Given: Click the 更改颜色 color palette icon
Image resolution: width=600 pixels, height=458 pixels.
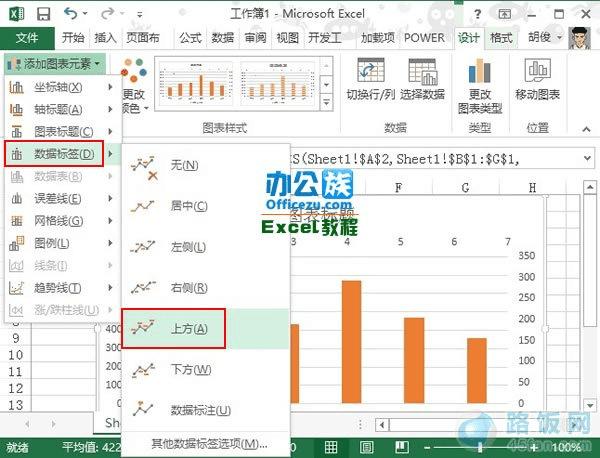Looking at the screenshot, I should point(134,70).
